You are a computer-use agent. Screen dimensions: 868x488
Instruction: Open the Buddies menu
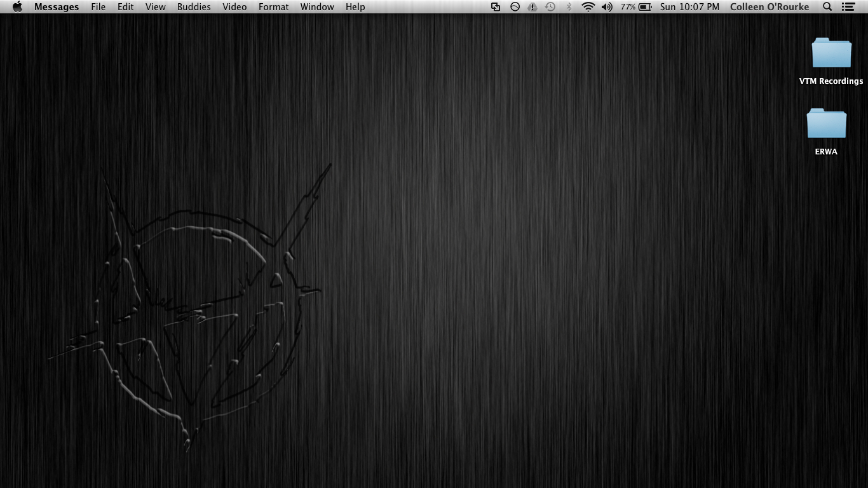194,7
